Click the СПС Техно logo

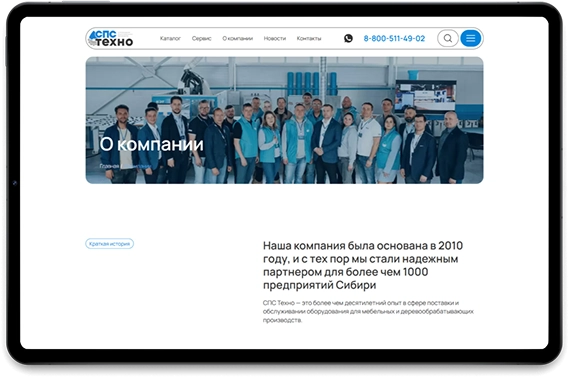click(111, 38)
